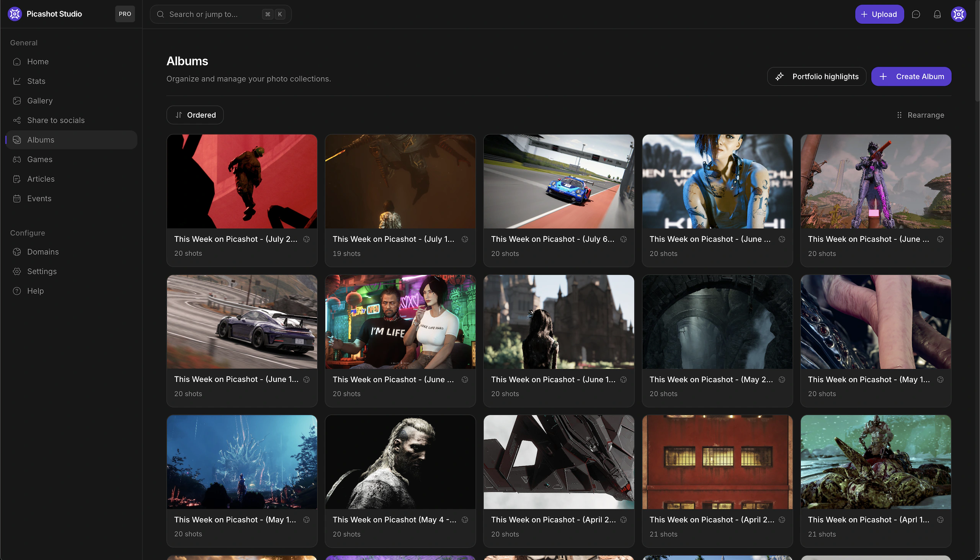Open the red building windows album thumbnail

717,462
